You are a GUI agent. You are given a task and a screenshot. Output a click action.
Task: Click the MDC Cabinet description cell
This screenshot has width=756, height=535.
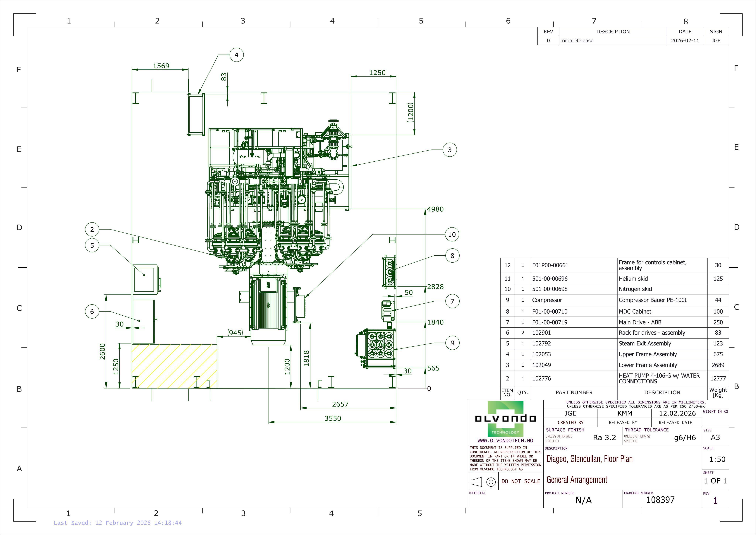tap(662, 311)
